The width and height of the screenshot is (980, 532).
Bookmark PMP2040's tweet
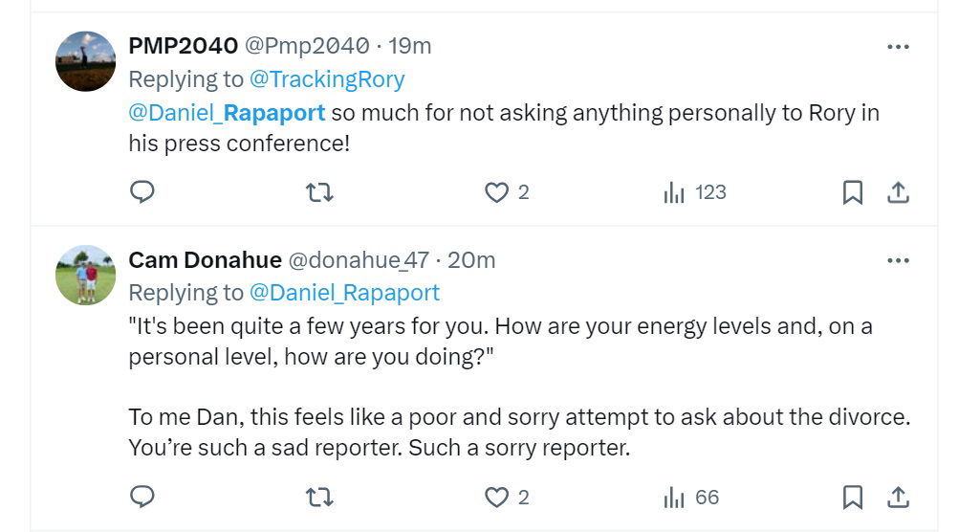(x=853, y=192)
